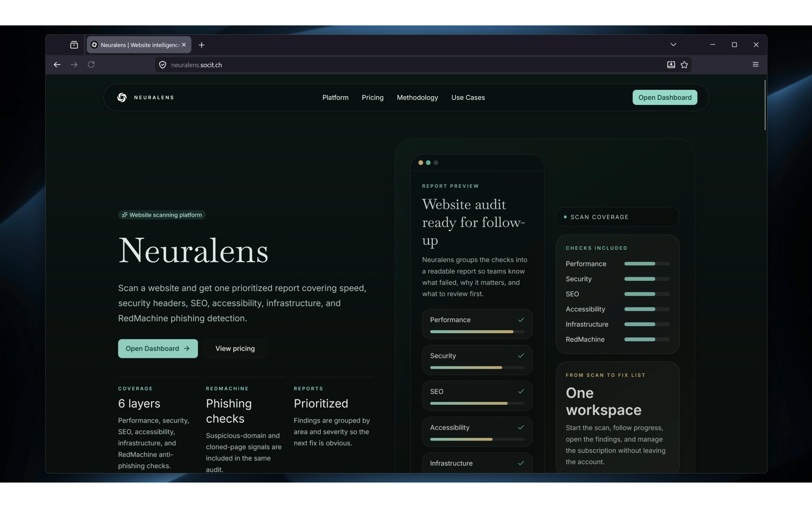Screen dimensions: 812x507
Task: Click the shield site-security icon
Action: pos(163,65)
